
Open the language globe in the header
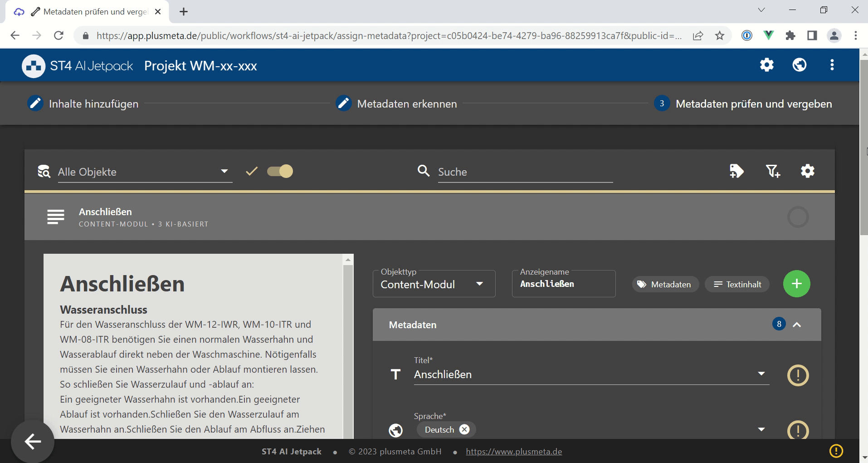click(x=800, y=65)
